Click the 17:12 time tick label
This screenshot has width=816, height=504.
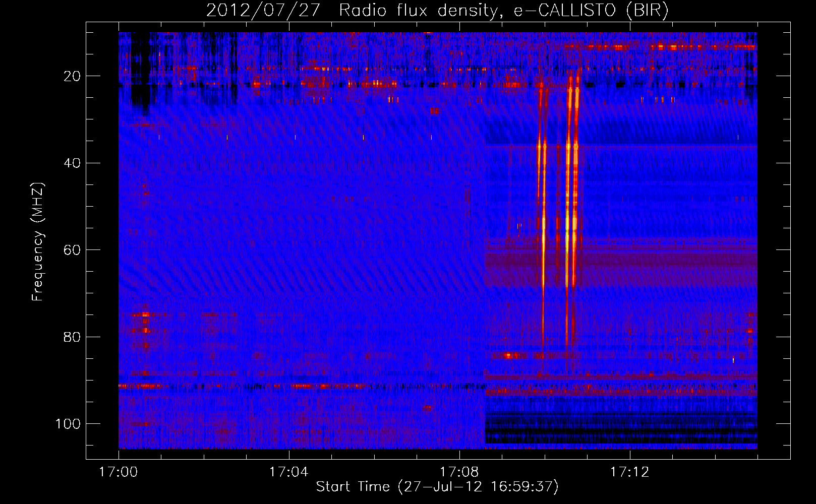[629, 472]
